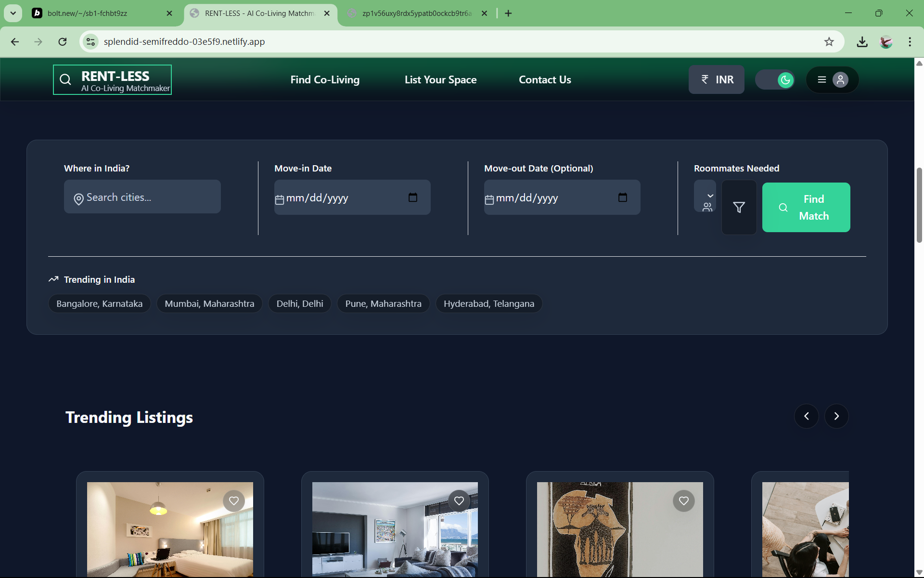
Task: Favorite the second listing with heart icon
Action: click(x=459, y=501)
